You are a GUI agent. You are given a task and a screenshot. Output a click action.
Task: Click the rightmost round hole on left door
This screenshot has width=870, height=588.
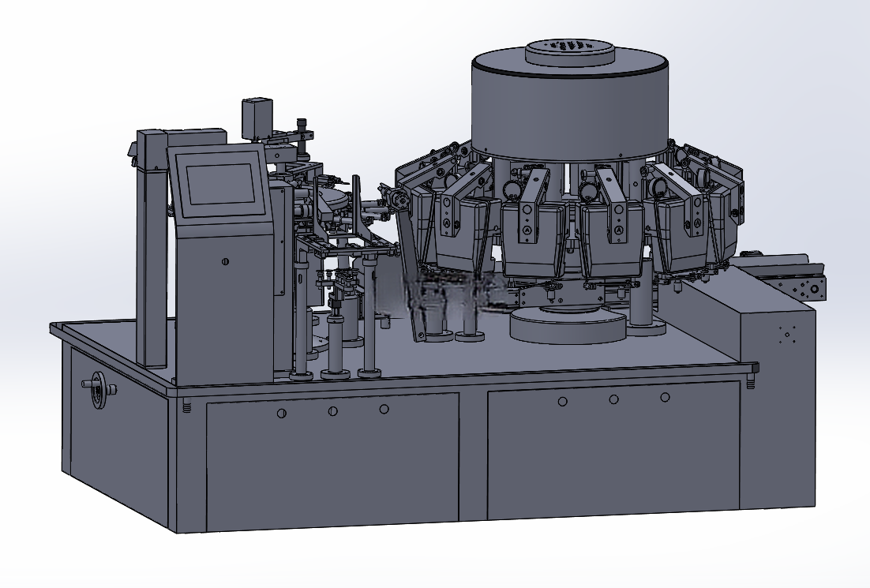click(384, 409)
